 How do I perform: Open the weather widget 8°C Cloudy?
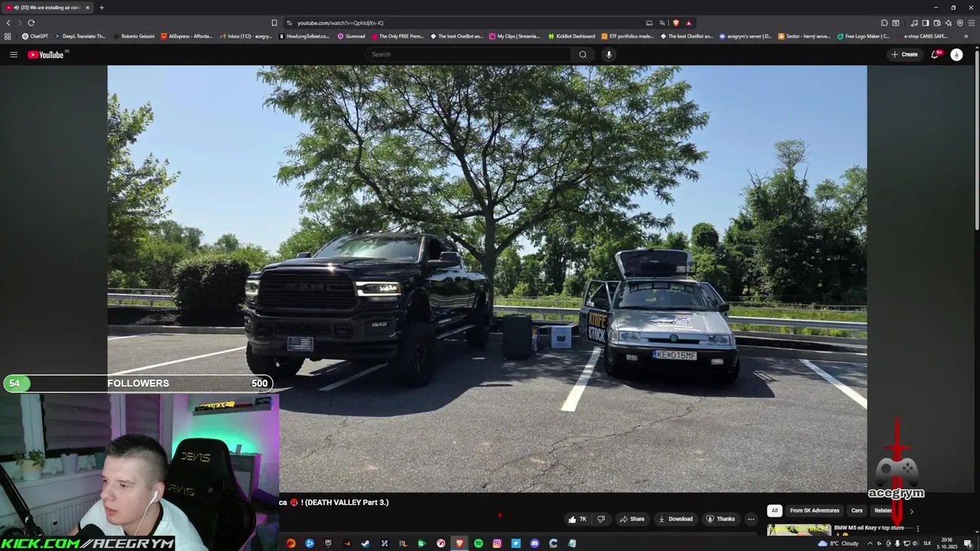838,543
